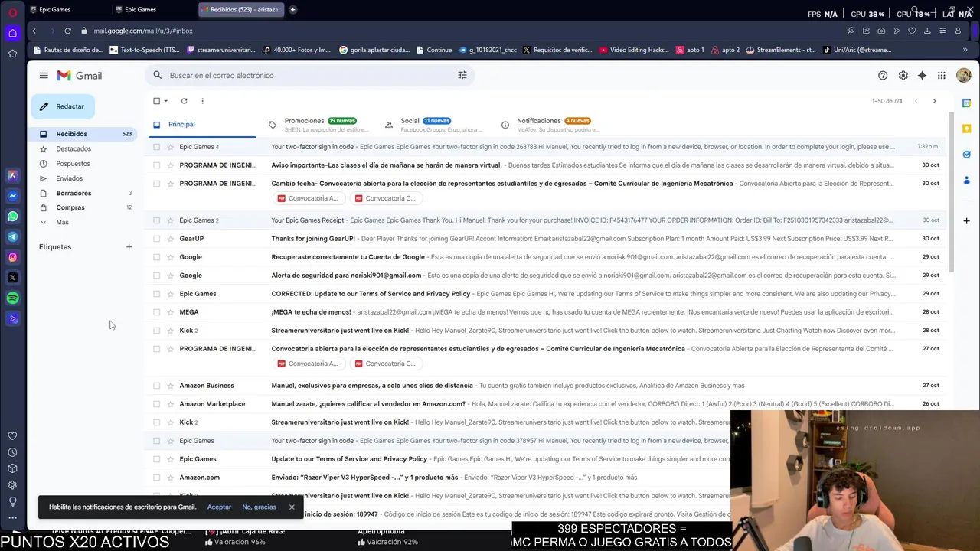
Task: Open Opera sidebar settings gear
Action: coord(12,484)
